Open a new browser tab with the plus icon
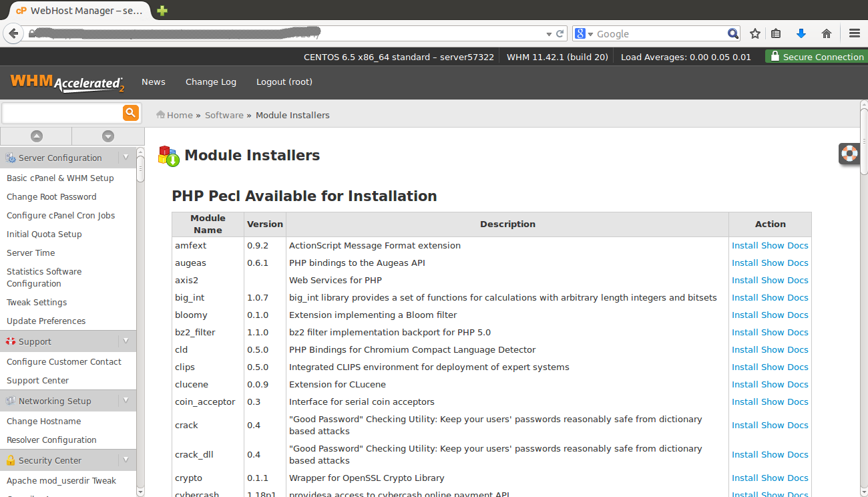 tap(162, 11)
